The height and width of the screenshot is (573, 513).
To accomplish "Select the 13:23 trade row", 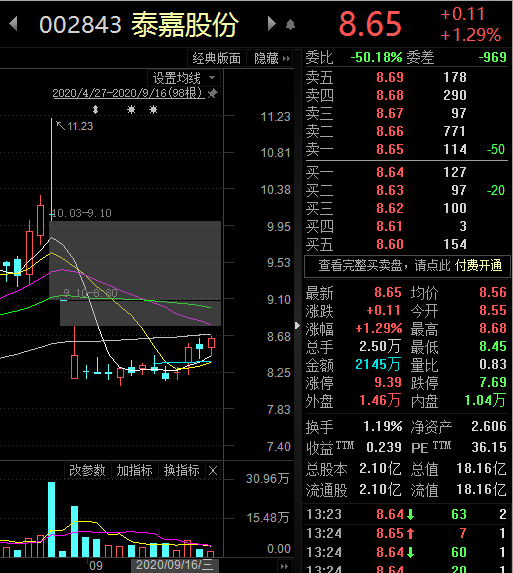I will point(406,514).
